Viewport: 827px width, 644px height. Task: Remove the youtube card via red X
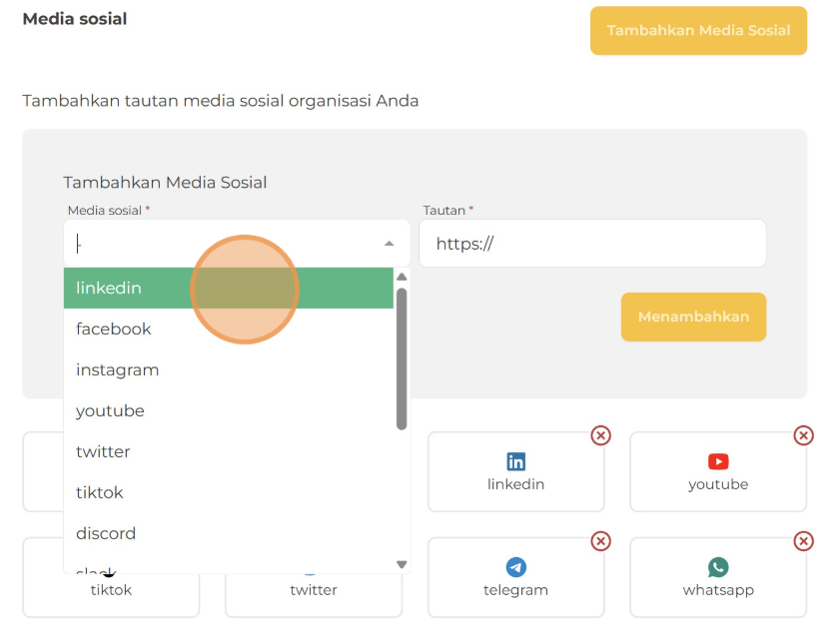click(803, 435)
